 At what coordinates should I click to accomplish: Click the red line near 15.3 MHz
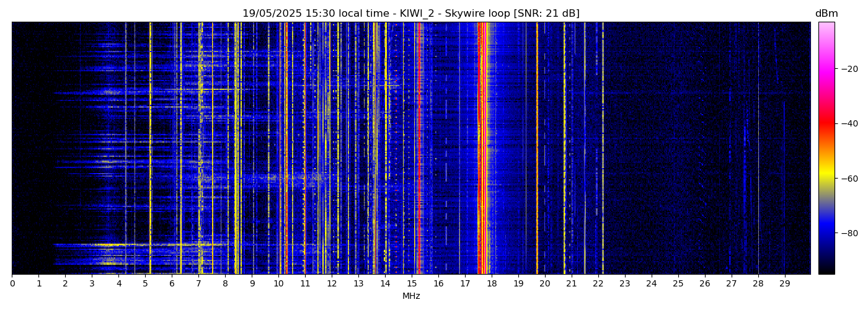[x=420, y=149]
